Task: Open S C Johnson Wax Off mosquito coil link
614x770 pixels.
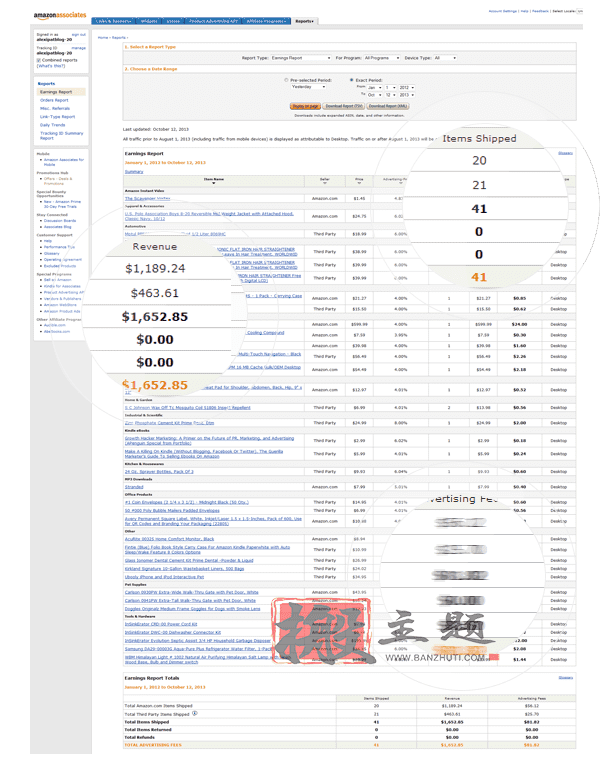Action: click(x=187, y=408)
